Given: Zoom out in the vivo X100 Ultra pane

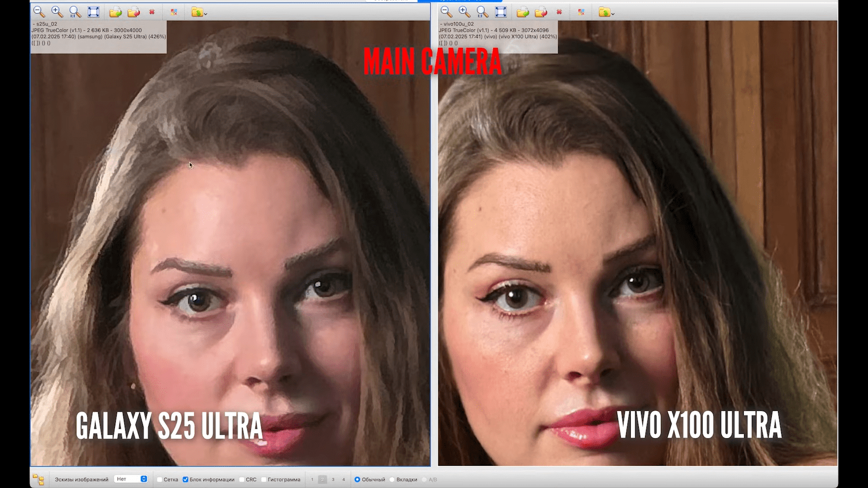Looking at the screenshot, I should tap(446, 11).
